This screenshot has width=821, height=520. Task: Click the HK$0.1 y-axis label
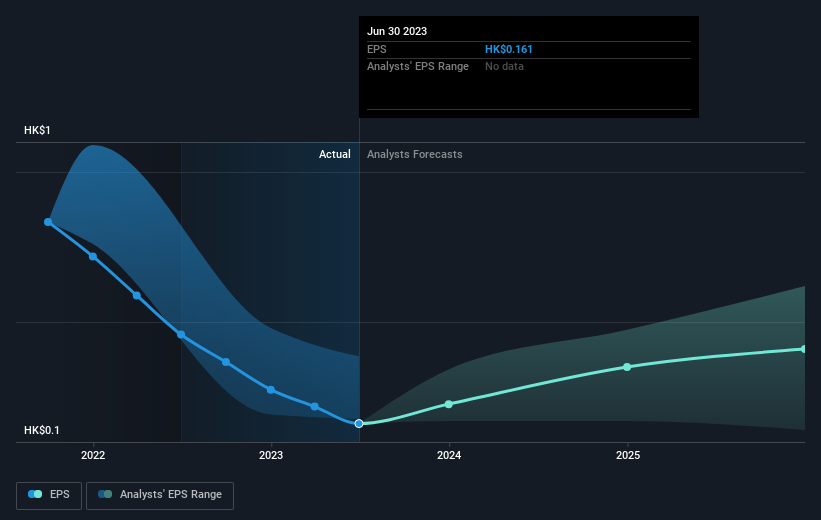click(42, 430)
